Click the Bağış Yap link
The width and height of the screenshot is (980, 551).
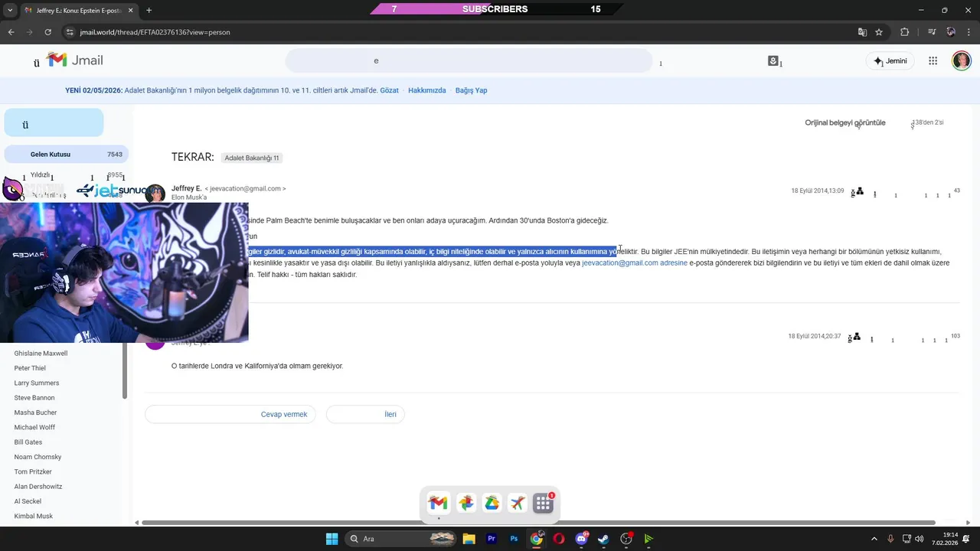(472, 90)
